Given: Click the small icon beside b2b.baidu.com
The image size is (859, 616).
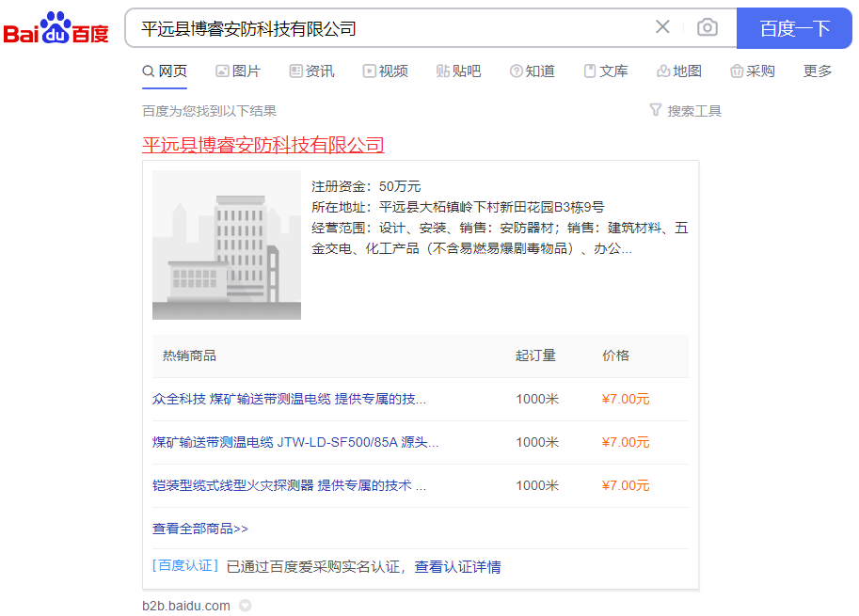Looking at the screenshot, I should click(x=246, y=606).
